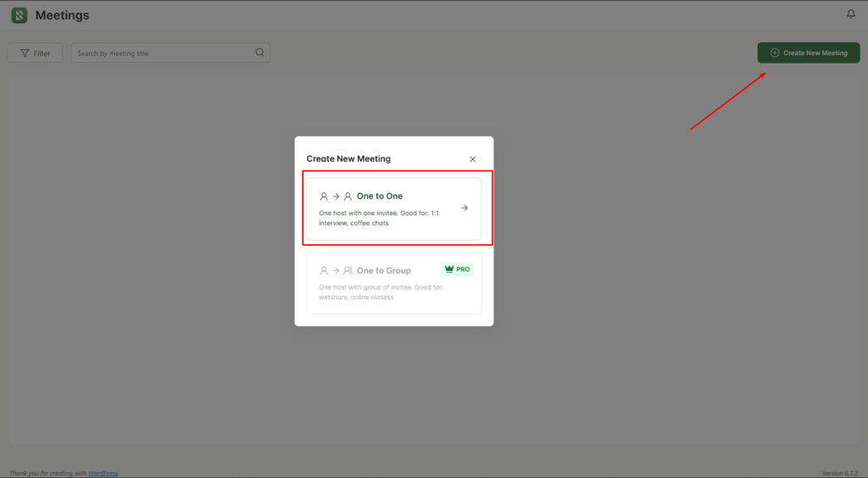Focus the Search by meeting title field
868x478 pixels.
click(x=170, y=53)
